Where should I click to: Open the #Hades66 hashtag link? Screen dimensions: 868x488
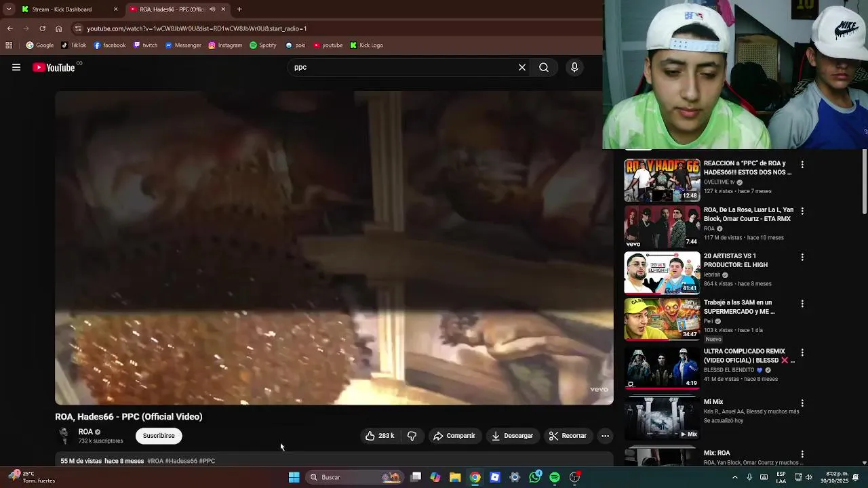pos(181,461)
